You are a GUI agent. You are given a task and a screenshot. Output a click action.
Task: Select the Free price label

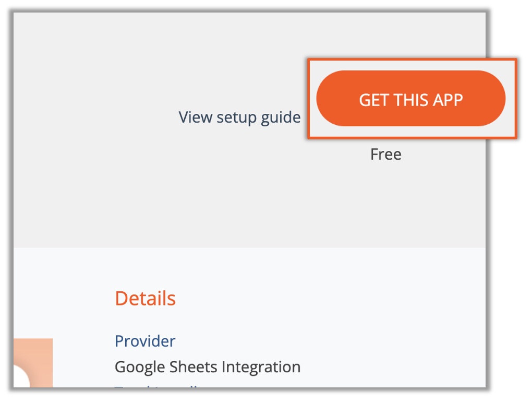pyautogui.click(x=386, y=155)
